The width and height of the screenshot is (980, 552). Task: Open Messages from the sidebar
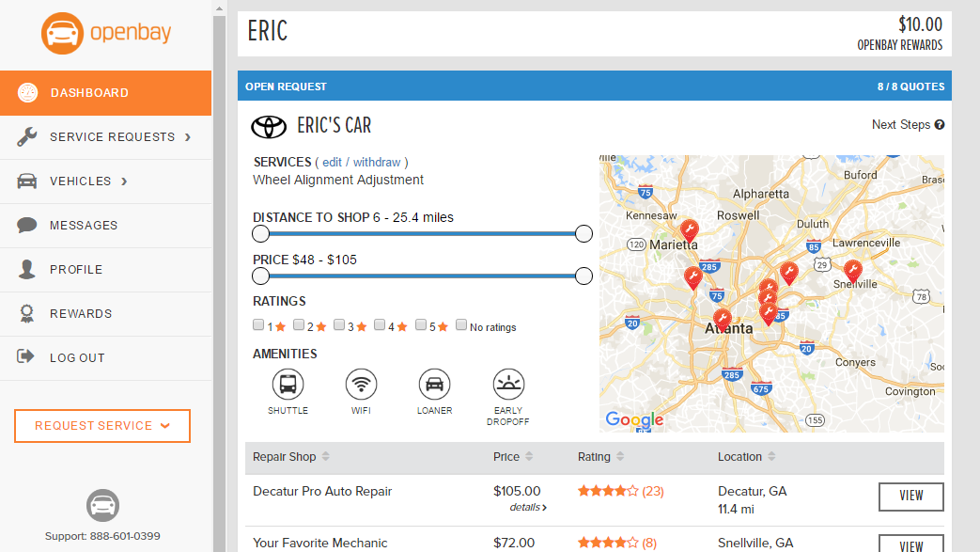tap(105, 226)
